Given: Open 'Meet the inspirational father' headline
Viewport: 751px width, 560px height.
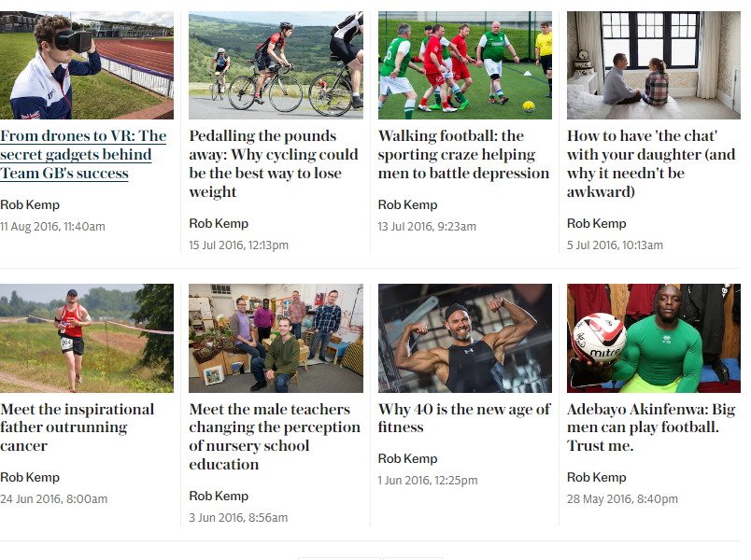Looking at the screenshot, I should (x=78, y=427).
